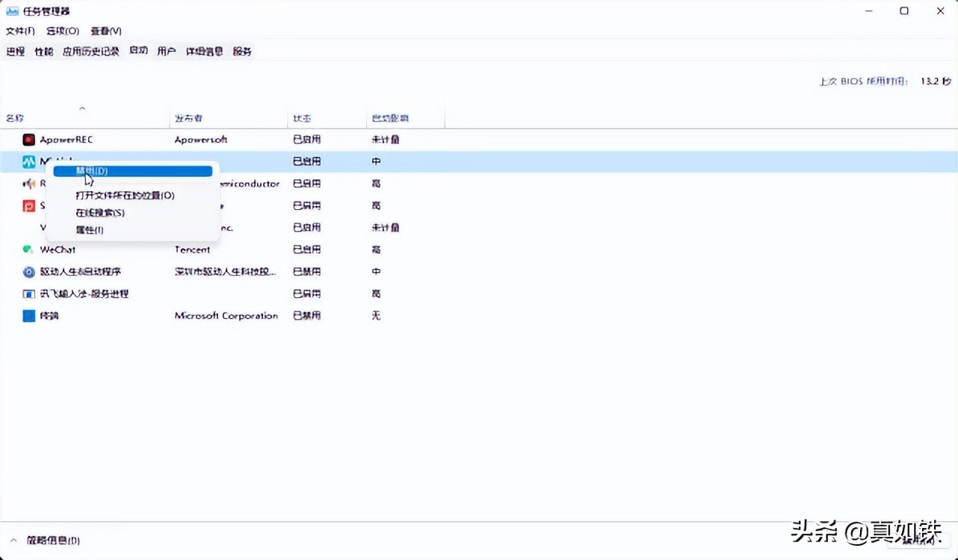Click the 讯飞输入法 service icon
Screen dimensions: 958x560
click(x=29, y=294)
